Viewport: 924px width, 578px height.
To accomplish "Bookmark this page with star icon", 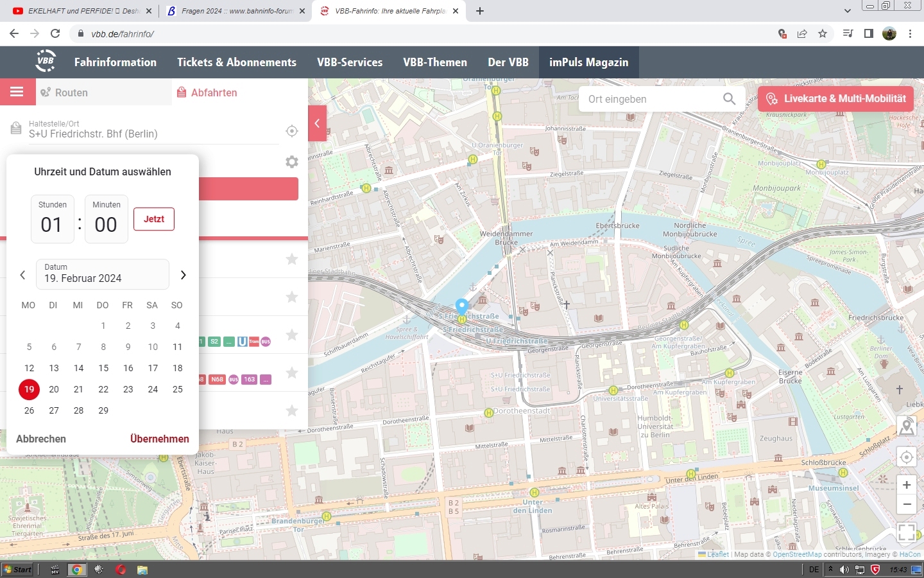I will click(823, 33).
